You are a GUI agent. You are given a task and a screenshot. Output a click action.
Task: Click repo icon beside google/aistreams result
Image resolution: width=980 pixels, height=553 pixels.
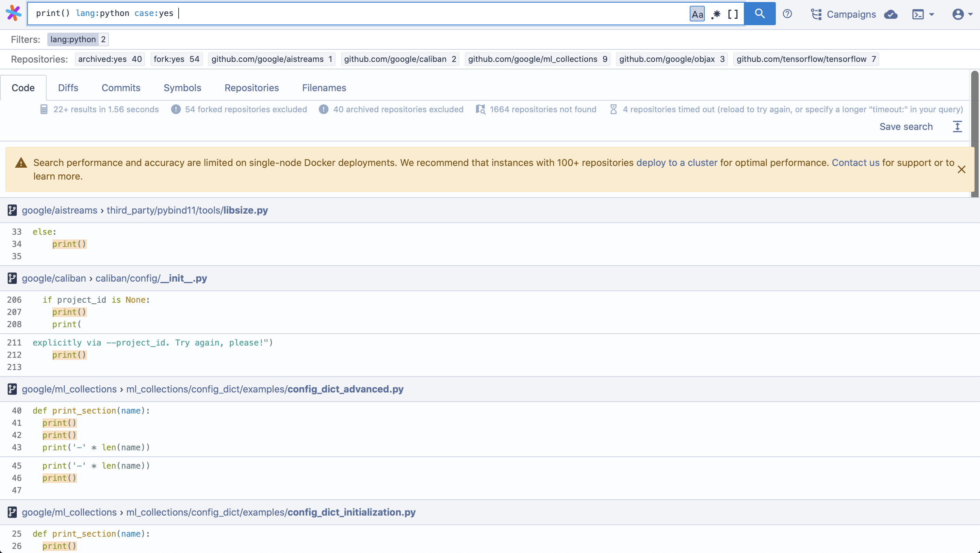pyautogui.click(x=12, y=210)
